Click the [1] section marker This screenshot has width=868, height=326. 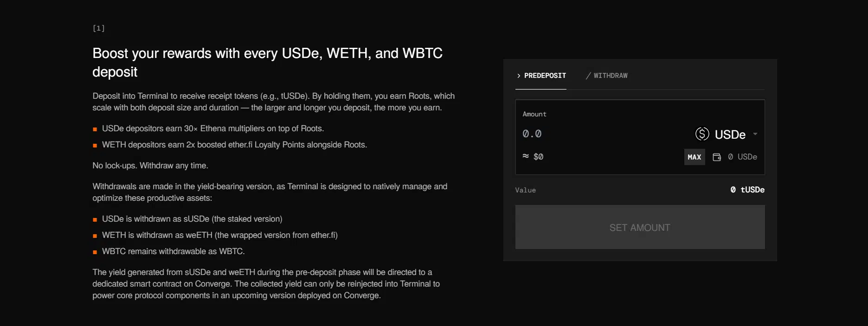coord(99,28)
